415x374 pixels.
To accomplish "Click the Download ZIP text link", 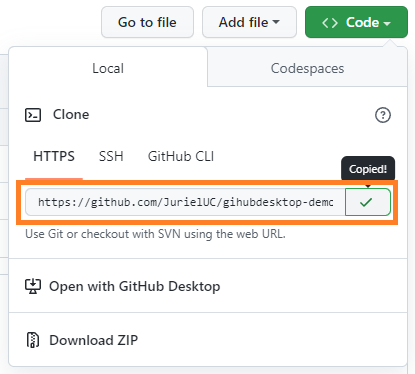I will pos(94,340).
